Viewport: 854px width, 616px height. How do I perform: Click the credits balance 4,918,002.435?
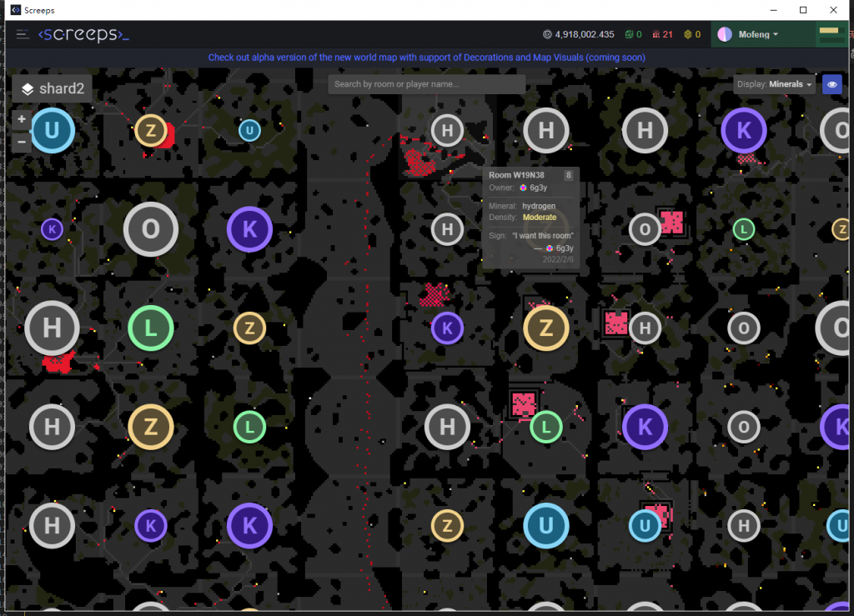(584, 34)
